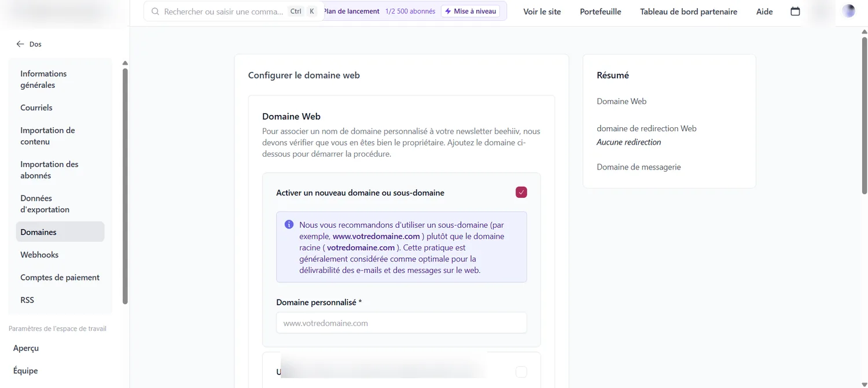Open Webhooks settings

point(60,254)
